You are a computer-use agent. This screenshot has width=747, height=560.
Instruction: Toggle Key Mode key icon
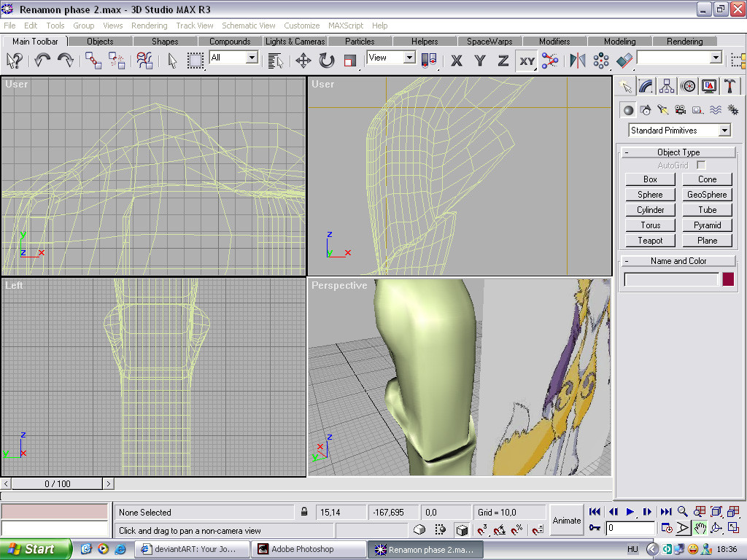click(595, 528)
